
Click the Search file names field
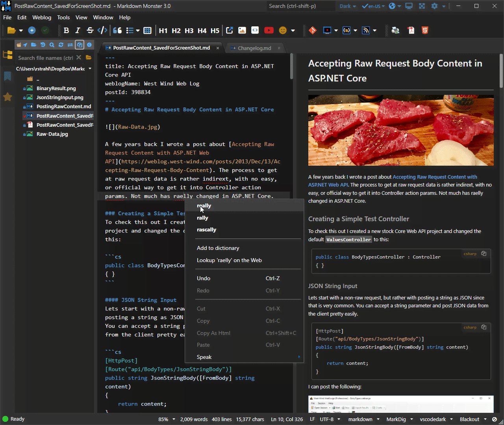[45, 58]
